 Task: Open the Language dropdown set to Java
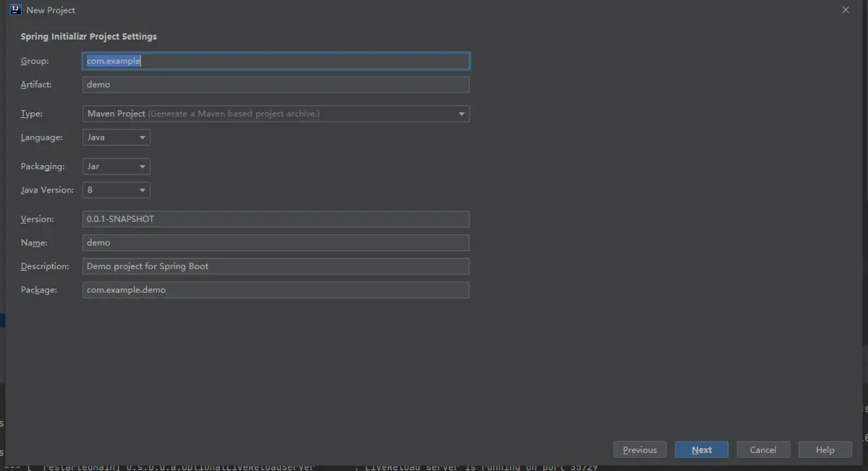pyautogui.click(x=116, y=137)
